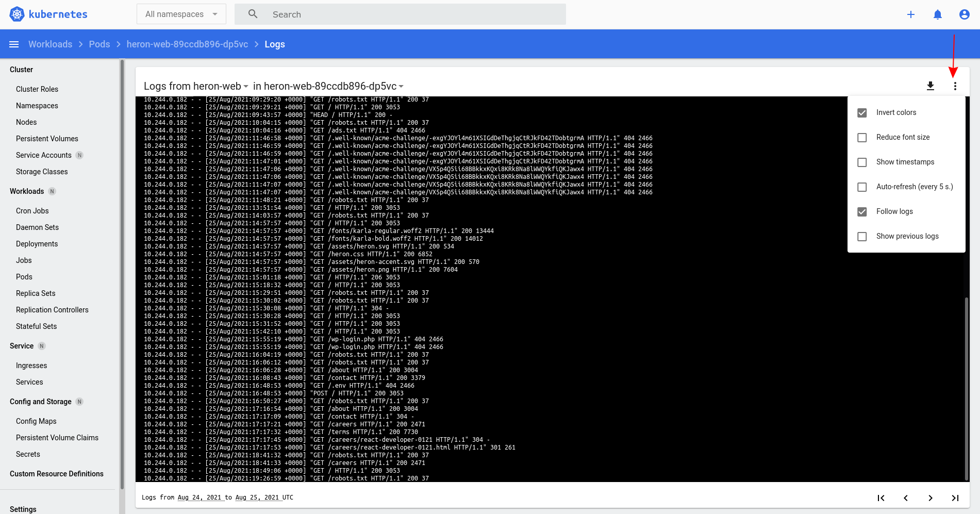Go to the previous logs page
980x514 pixels.
point(906,498)
